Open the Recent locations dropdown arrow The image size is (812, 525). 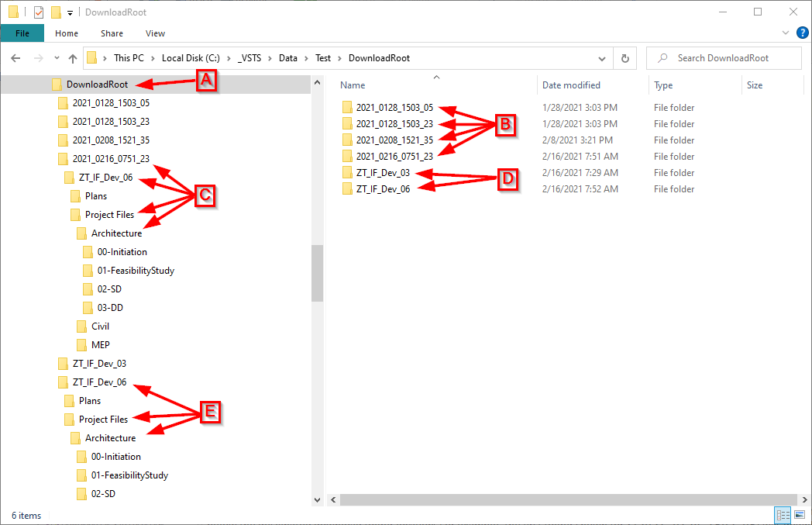[56, 58]
